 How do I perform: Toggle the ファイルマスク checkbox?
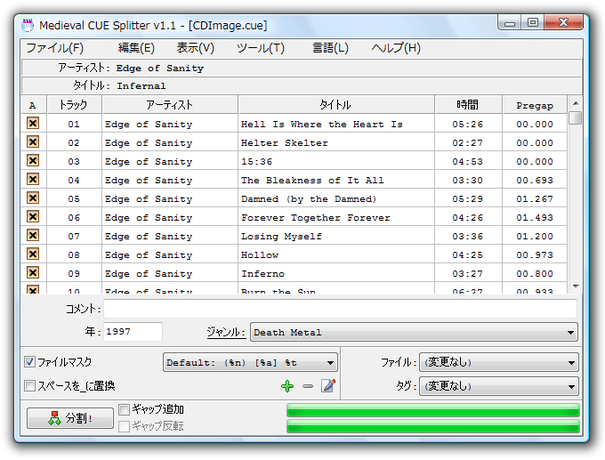coord(30,362)
